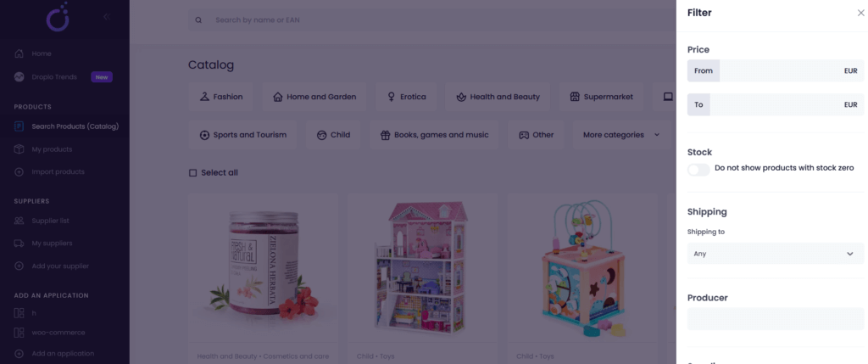Screen dimensions: 868x364
Task: Expand More categories dropdown
Action: (x=621, y=135)
